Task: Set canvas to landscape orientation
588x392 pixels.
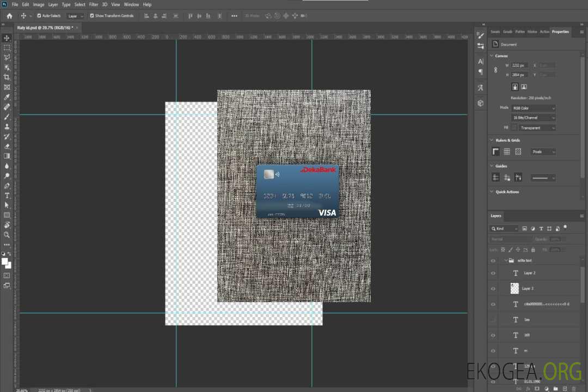Action: [524, 87]
